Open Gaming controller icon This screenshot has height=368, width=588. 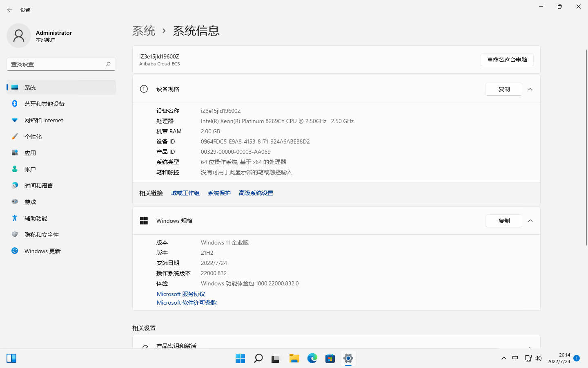[15, 202]
